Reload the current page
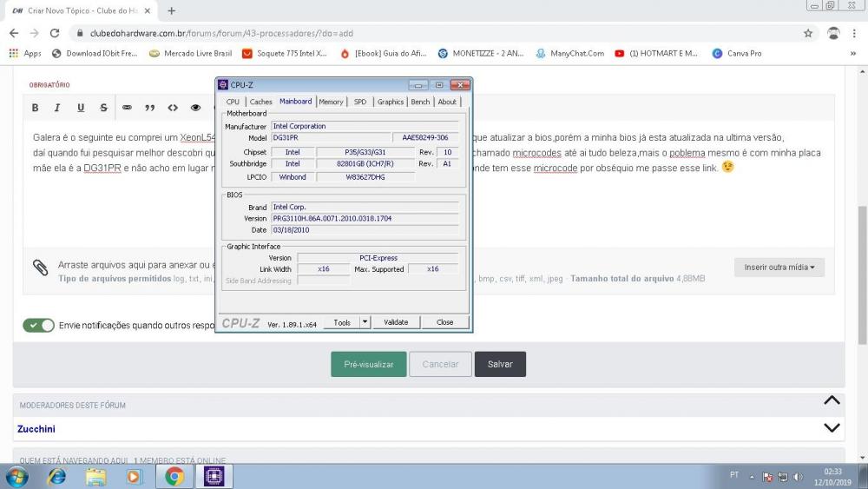868x489 pixels. (54, 33)
